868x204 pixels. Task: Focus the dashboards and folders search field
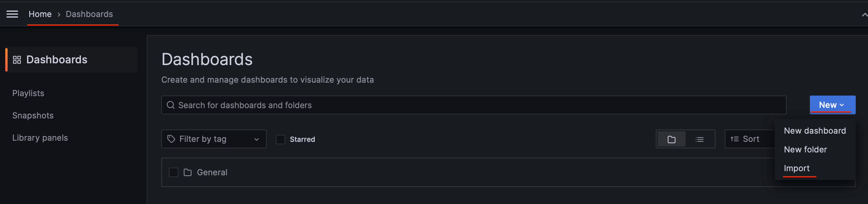point(472,105)
